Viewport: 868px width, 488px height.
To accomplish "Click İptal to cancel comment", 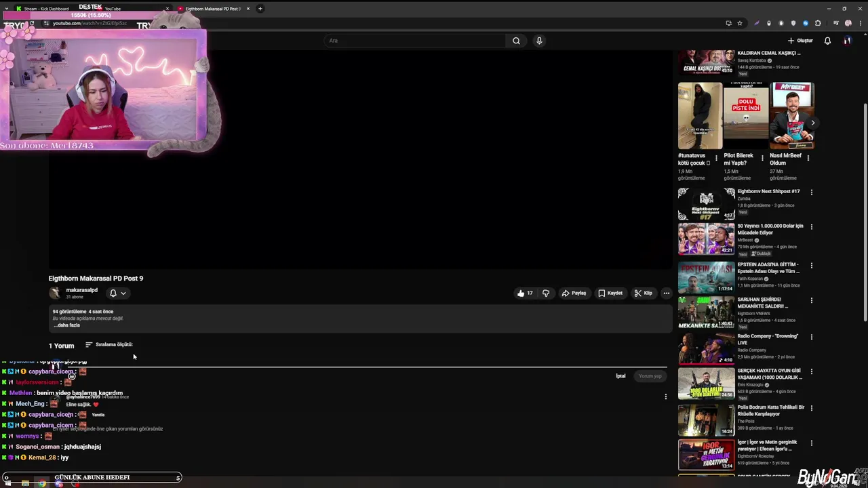I will click(620, 376).
